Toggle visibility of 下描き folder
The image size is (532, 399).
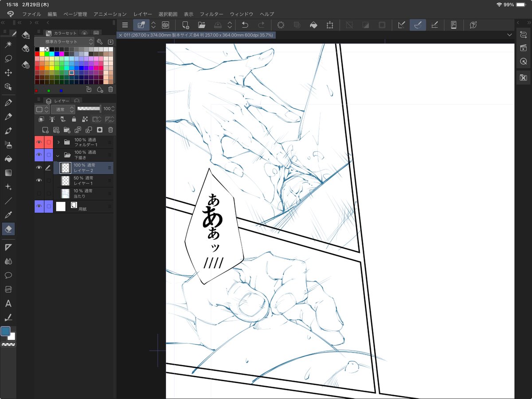39,155
